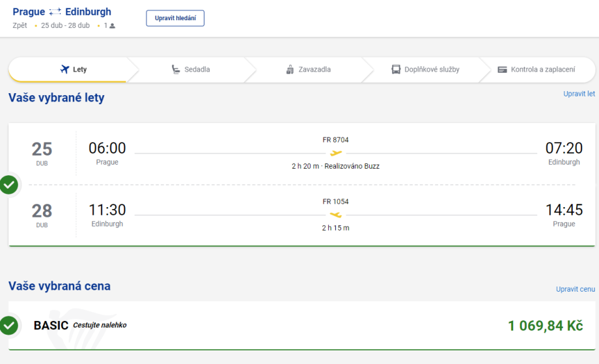This screenshot has height=364, width=599.
Task: Toggle the green checkmark beside the selected flights
Action: pyautogui.click(x=9, y=184)
